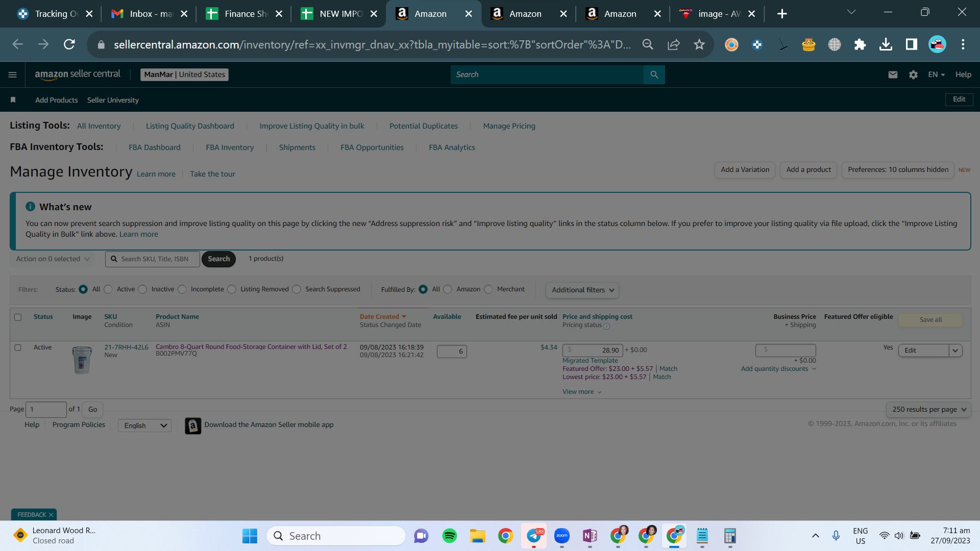Image resolution: width=980 pixels, height=551 pixels.
Task: Open Preferences: 10 columns hidden
Action: pyautogui.click(x=898, y=170)
